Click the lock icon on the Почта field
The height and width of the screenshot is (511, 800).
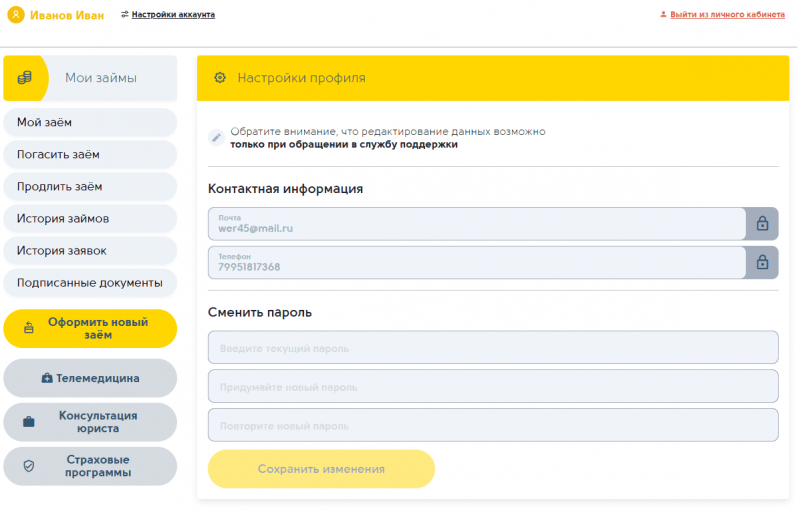762,223
